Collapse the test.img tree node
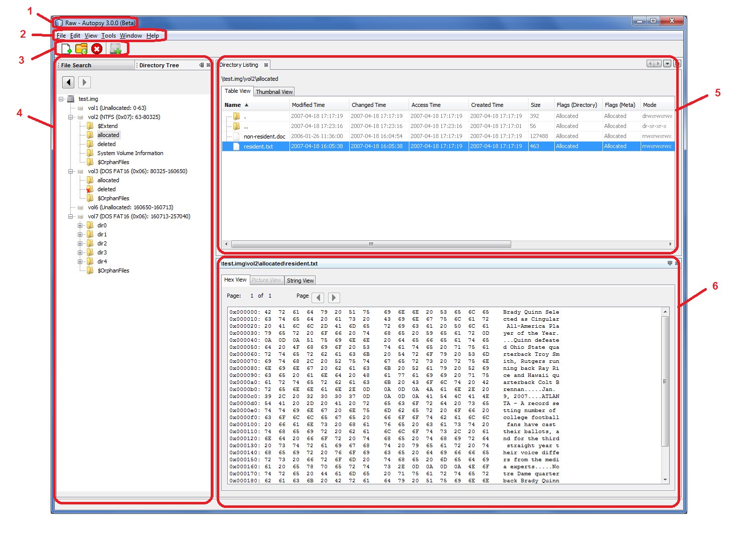Viewport: 756px width, 534px height. [61, 99]
